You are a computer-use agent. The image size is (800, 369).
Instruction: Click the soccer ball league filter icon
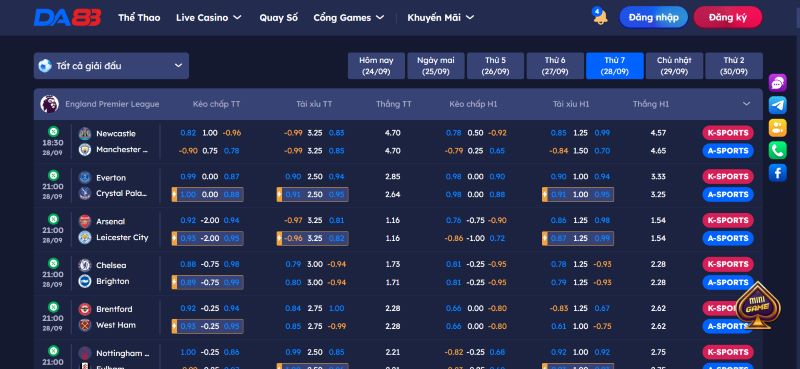tap(45, 66)
